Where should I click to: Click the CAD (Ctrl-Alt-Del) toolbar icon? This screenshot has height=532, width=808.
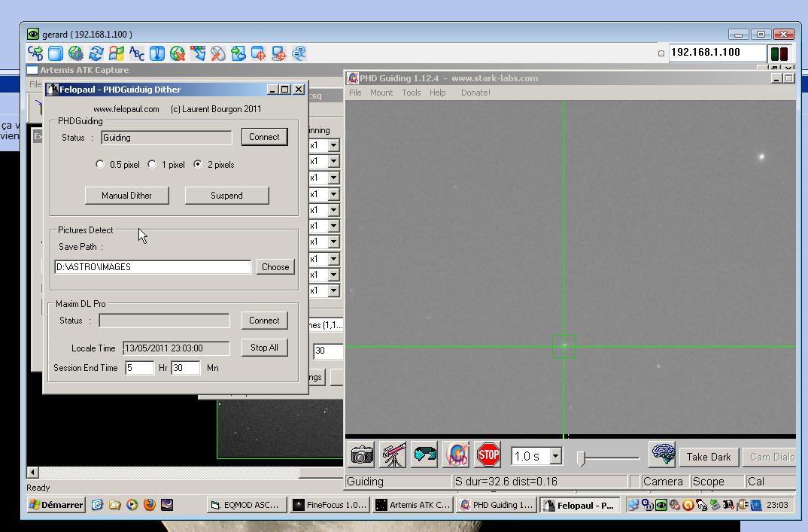click(x=35, y=53)
